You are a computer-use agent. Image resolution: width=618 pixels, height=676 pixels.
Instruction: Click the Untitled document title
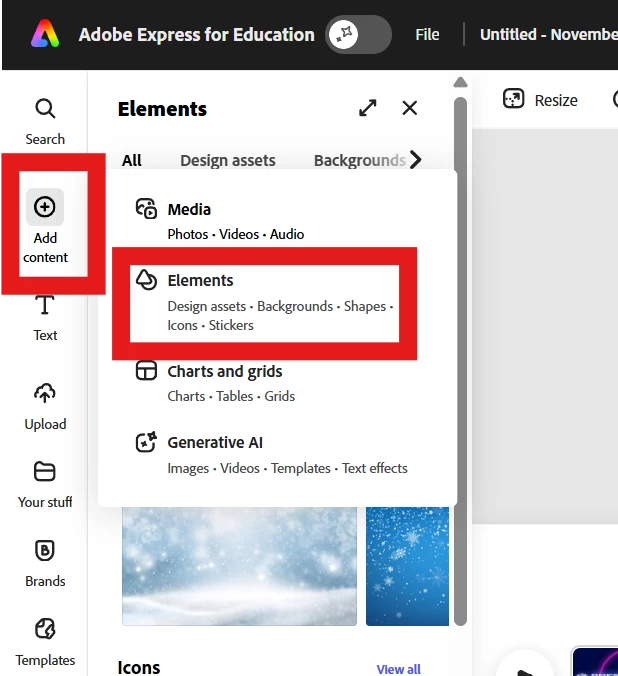[x=549, y=34]
